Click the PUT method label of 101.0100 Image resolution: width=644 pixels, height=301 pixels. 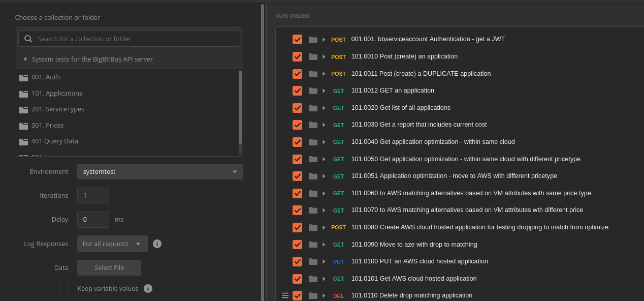(x=338, y=262)
